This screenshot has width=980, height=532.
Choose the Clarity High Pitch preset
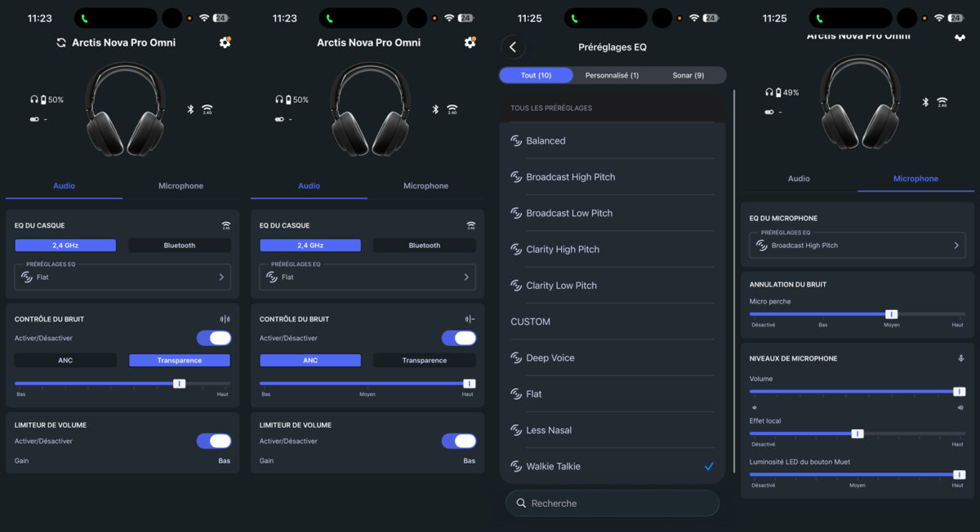click(x=612, y=249)
